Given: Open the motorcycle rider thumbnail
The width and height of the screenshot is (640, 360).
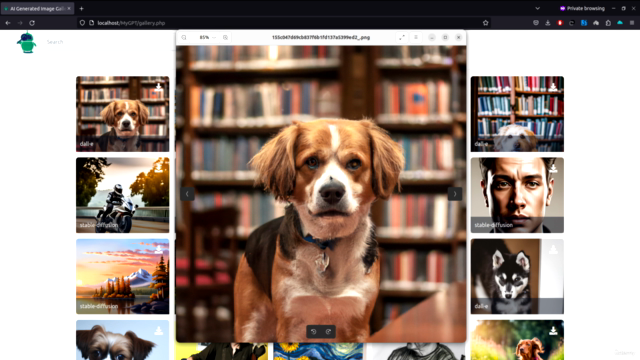Looking at the screenshot, I should click(122, 195).
